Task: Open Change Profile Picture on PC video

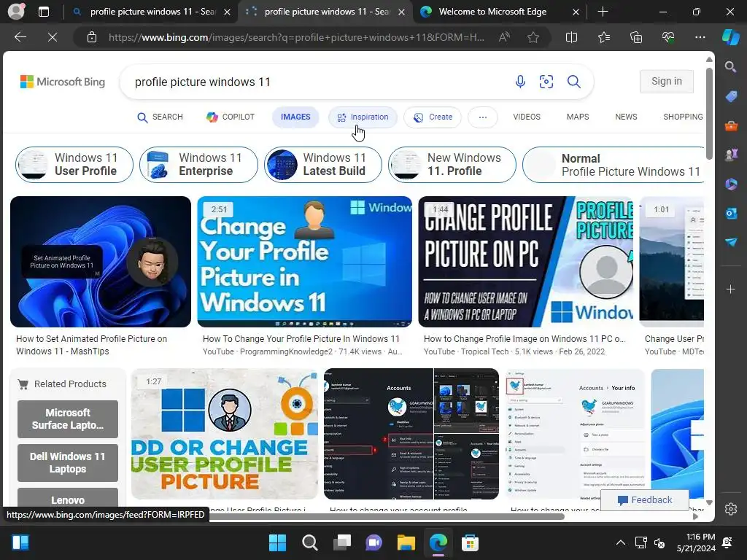Action: 526,262
